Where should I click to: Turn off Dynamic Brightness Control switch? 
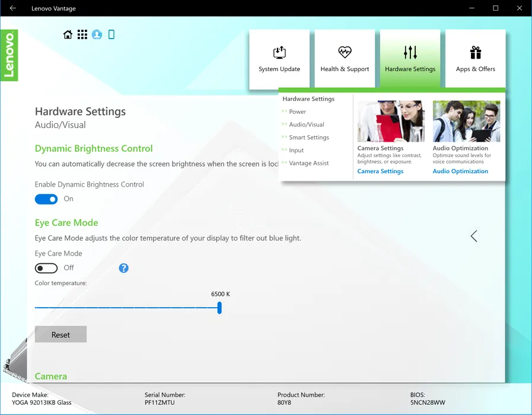[46, 199]
